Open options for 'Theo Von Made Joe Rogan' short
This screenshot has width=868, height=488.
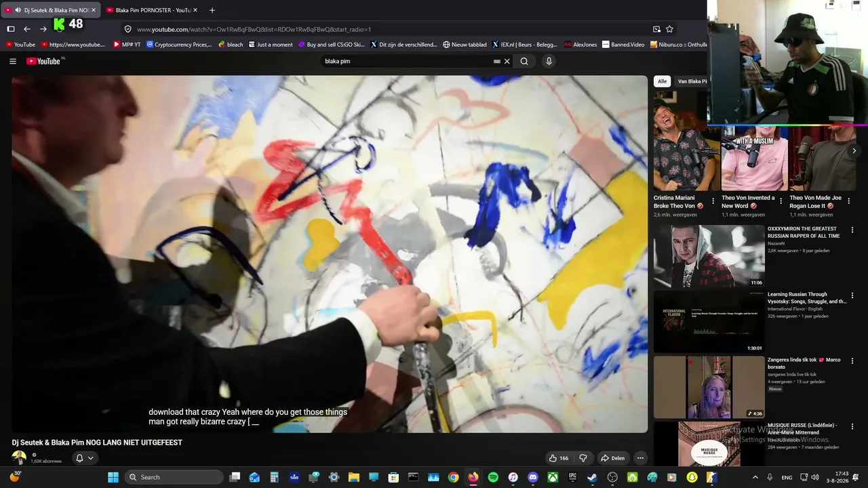click(x=849, y=201)
